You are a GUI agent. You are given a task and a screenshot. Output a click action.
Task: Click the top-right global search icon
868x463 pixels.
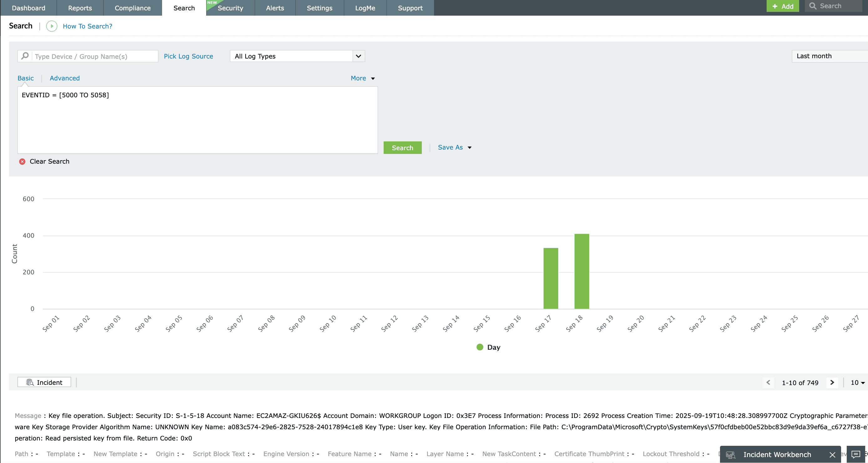click(x=812, y=6)
